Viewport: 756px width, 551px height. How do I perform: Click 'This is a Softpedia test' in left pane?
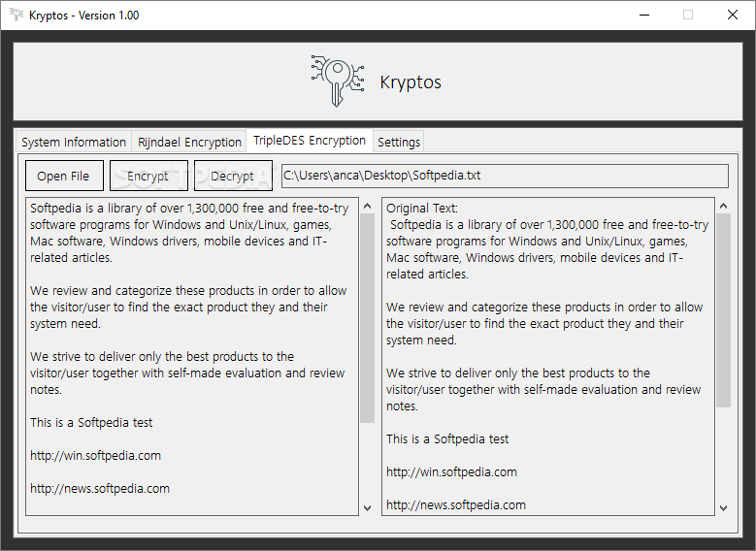click(x=91, y=423)
